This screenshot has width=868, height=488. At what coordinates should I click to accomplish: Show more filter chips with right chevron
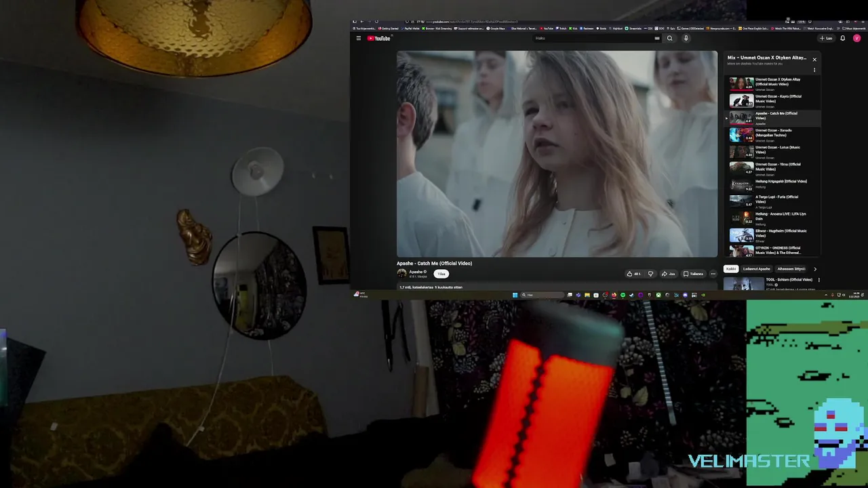(815, 269)
